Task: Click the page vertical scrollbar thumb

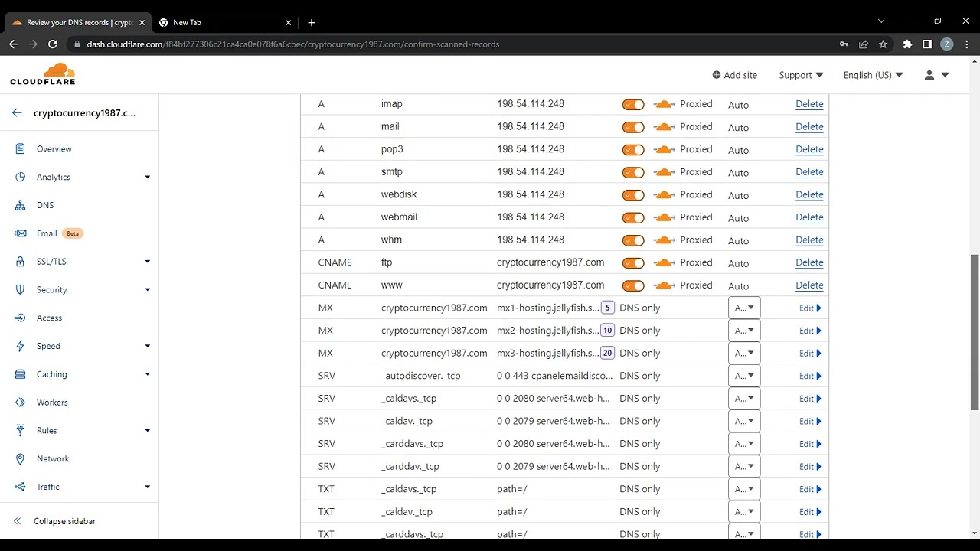Action: coord(975,333)
